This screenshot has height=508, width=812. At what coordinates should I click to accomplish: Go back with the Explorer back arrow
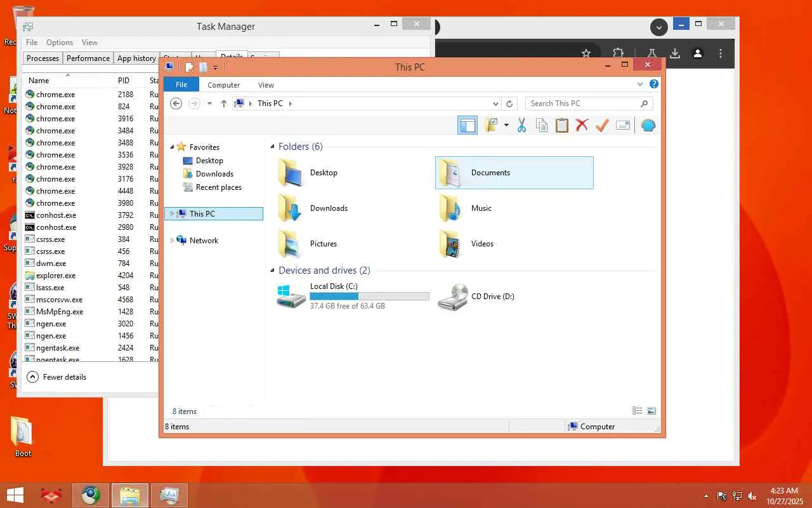click(x=176, y=104)
